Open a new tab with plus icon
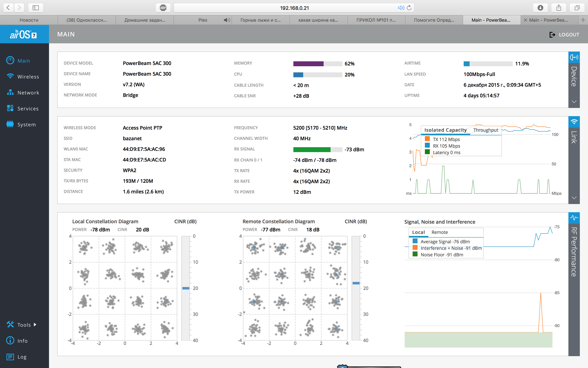The image size is (588, 368). tap(583, 20)
